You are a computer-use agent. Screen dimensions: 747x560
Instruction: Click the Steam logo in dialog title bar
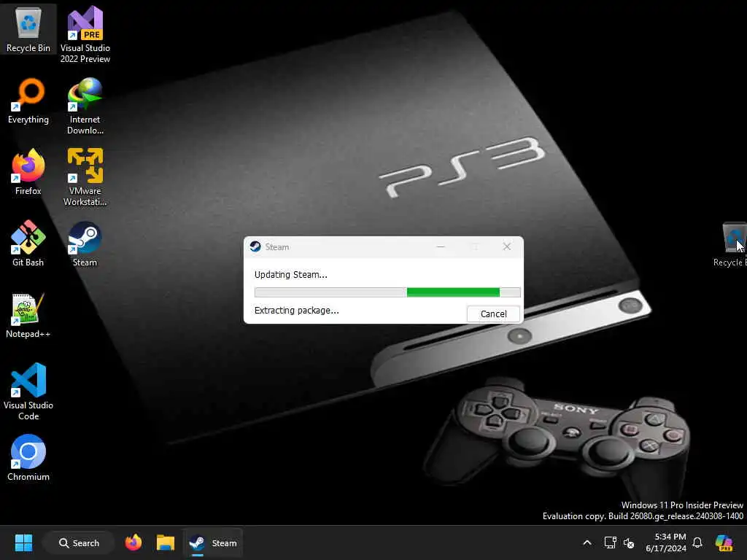click(x=255, y=246)
